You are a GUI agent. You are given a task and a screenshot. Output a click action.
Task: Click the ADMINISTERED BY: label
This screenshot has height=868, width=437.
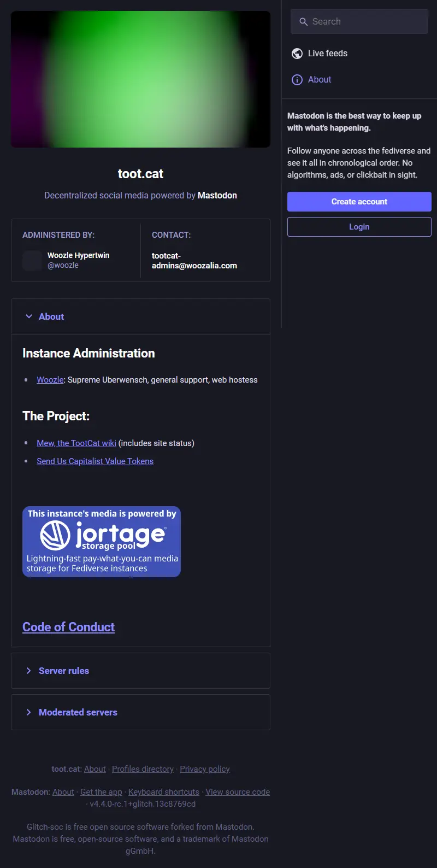58,235
